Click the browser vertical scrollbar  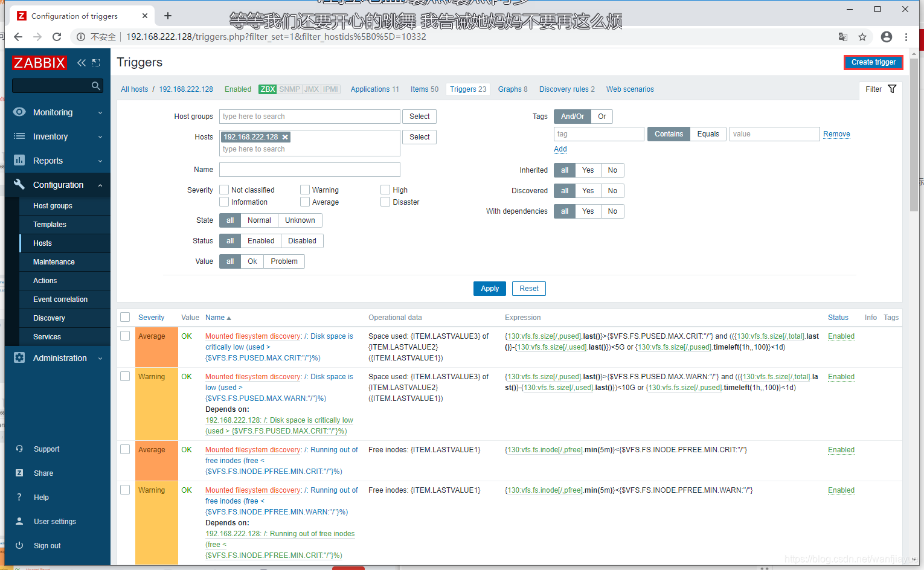[914, 135]
